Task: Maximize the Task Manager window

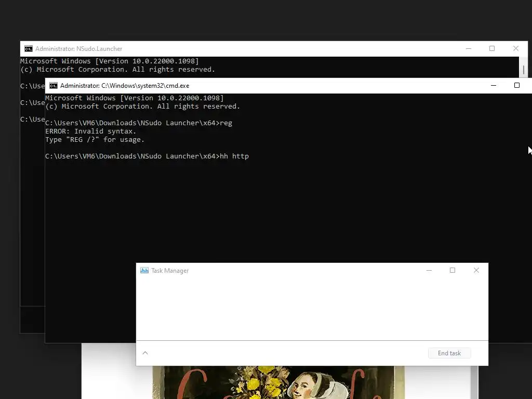Action: tap(453, 270)
